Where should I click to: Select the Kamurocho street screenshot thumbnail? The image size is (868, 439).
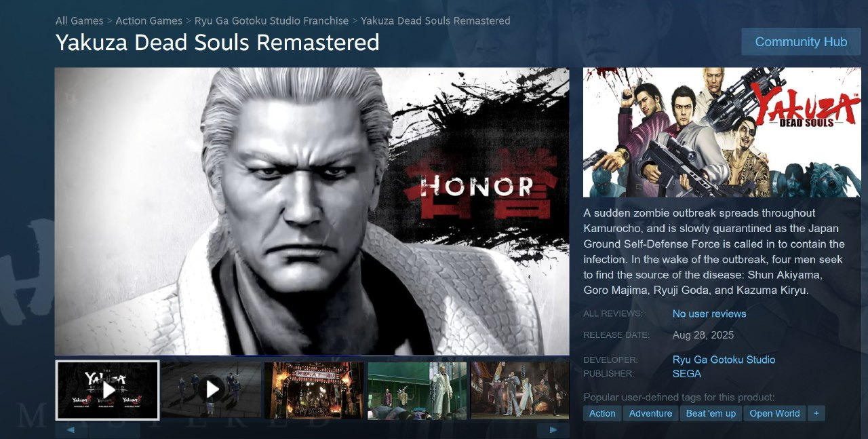(x=314, y=390)
